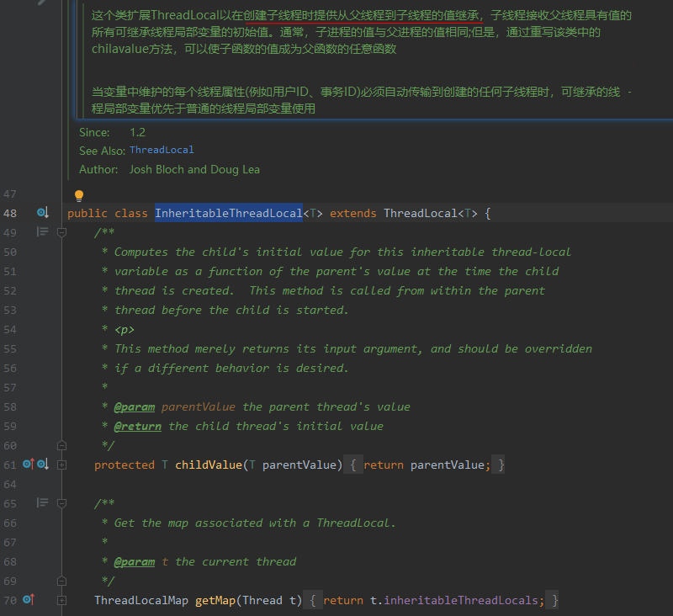Expand the folded childValue method at line 61

[61, 465]
